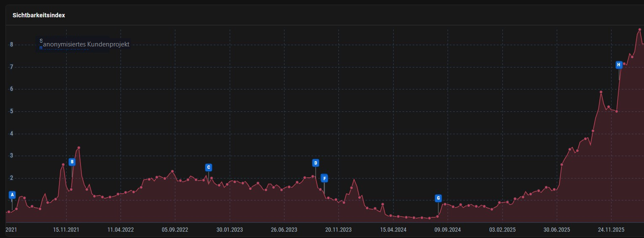Click the 05.09.2022 date axis label
This screenshot has width=644, height=238.
(x=175, y=230)
